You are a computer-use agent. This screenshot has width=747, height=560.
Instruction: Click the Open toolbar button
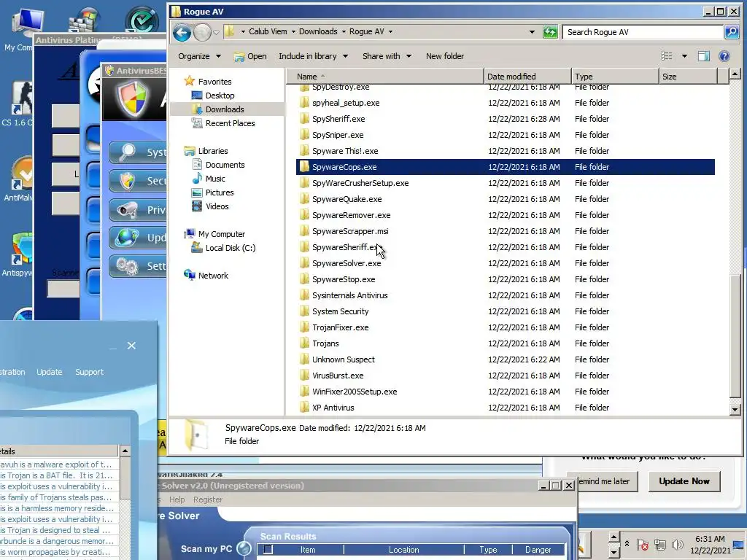coord(250,56)
